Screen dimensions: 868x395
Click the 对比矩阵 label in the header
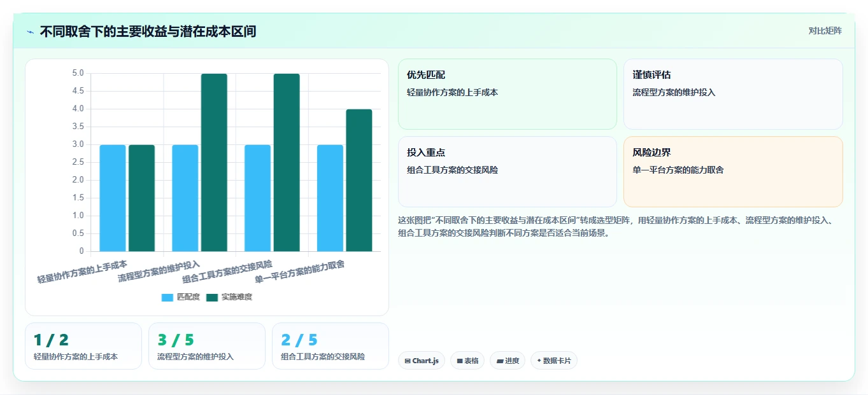pyautogui.click(x=825, y=31)
